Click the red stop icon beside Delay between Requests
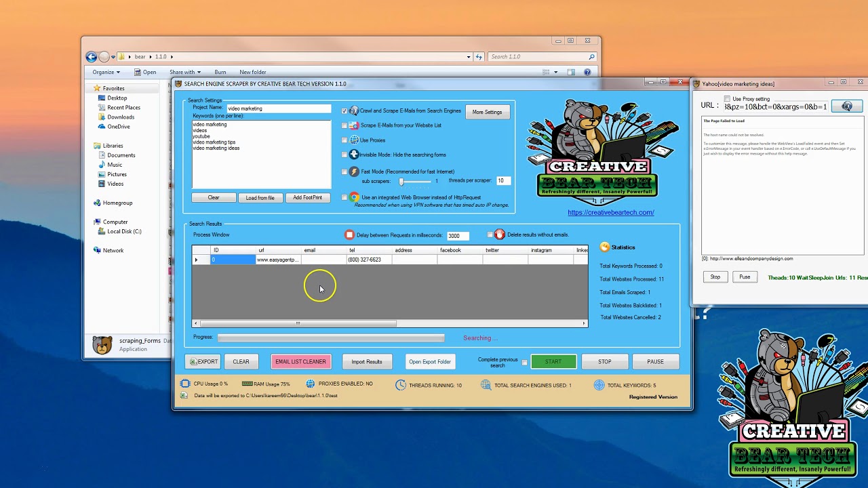868x488 pixels. pyautogui.click(x=350, y=235)
